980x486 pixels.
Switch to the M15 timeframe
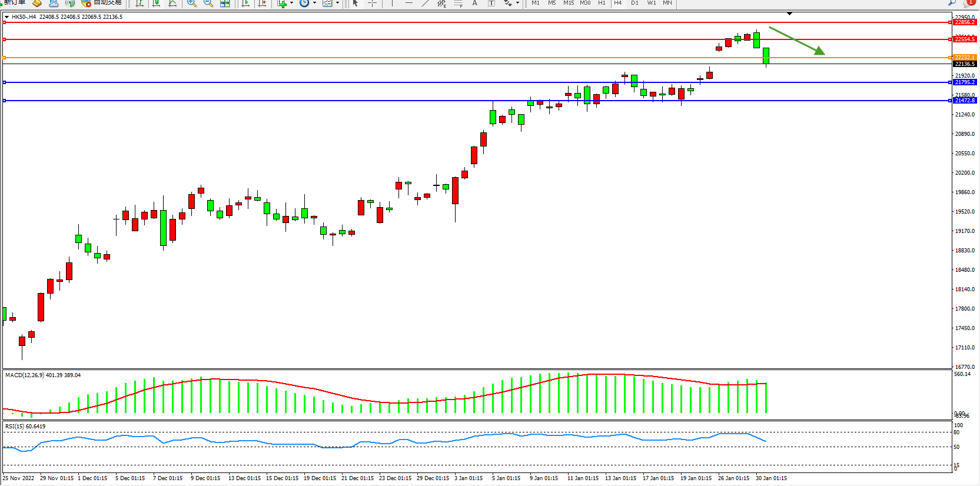[568, 3]
